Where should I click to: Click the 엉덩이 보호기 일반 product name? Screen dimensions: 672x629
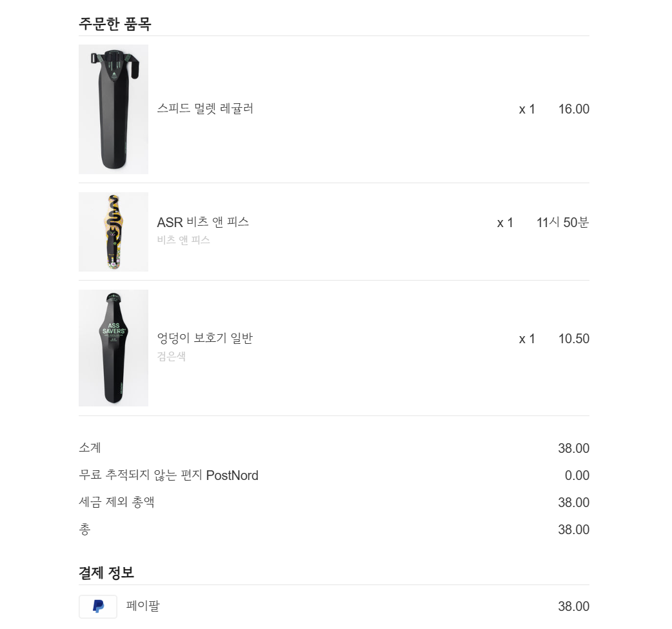point(205,338)
